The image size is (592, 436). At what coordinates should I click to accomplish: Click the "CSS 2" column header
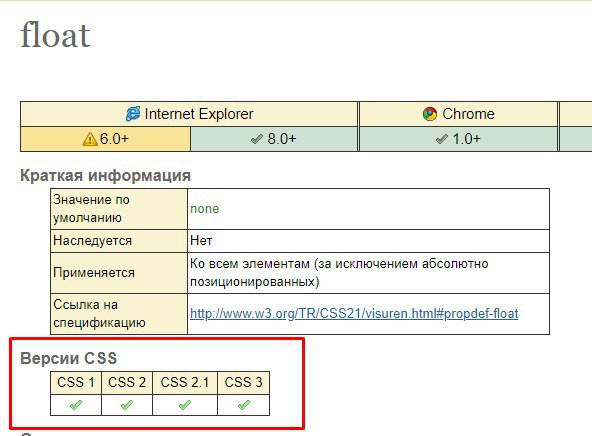pyautogui.click(x=127, y=382)
